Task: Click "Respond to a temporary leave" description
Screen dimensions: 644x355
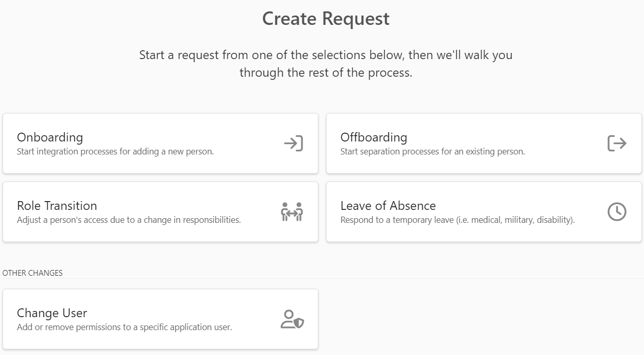Action: pyautogui.click(x=457, y=220)
